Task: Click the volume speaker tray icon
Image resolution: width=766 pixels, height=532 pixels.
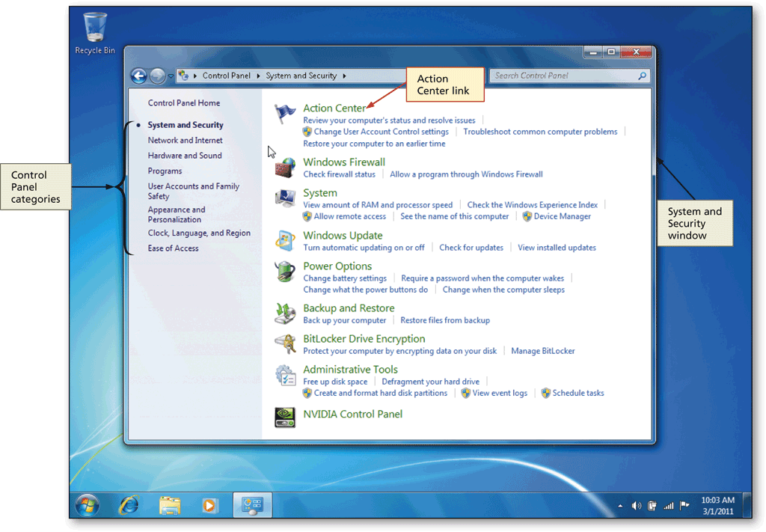Action: 636,506
